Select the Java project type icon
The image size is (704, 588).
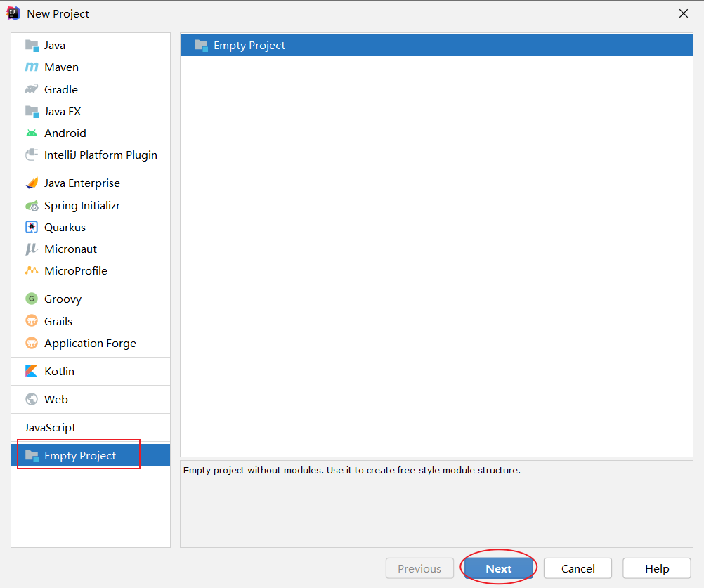[32, 45]
